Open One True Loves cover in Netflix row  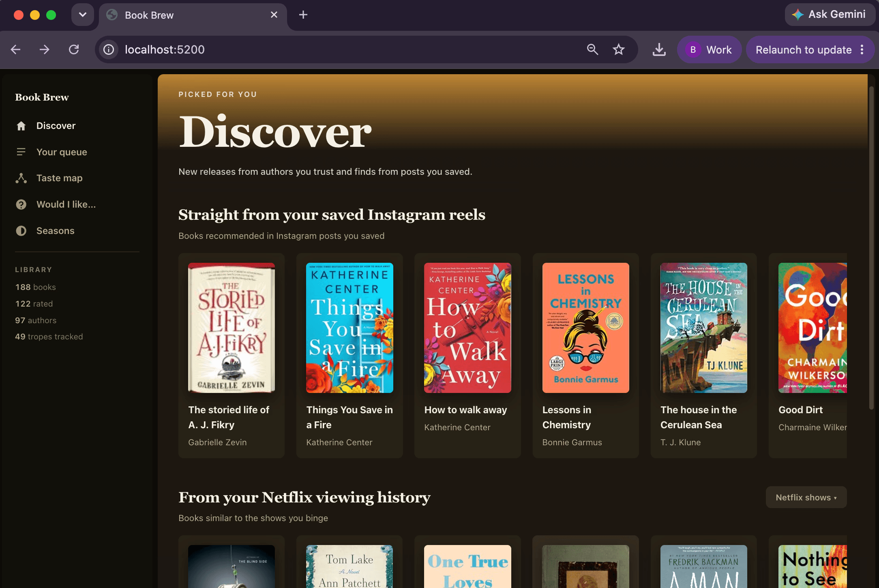(467, 567)
